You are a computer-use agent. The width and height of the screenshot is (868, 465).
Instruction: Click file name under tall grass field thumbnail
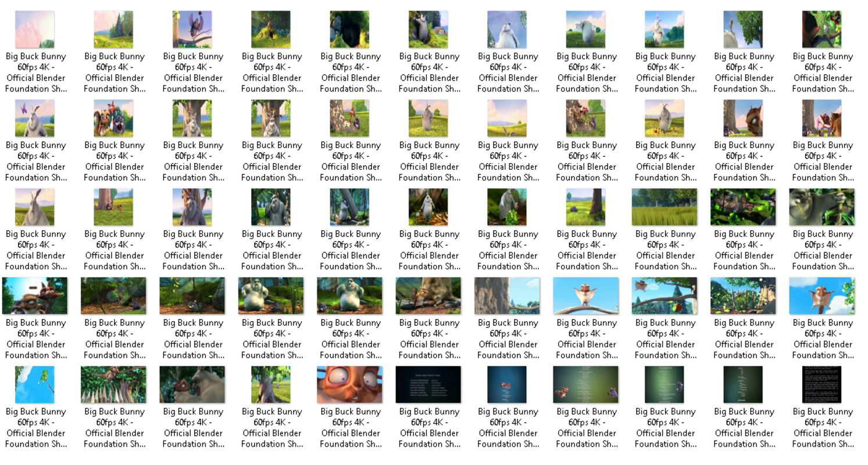pyautogui.click(x=666, y=250)
